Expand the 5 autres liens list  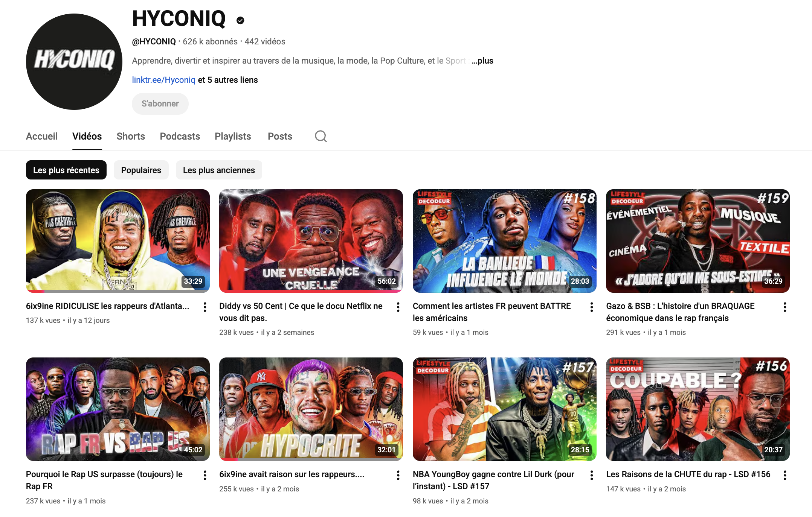coord(228,80)
